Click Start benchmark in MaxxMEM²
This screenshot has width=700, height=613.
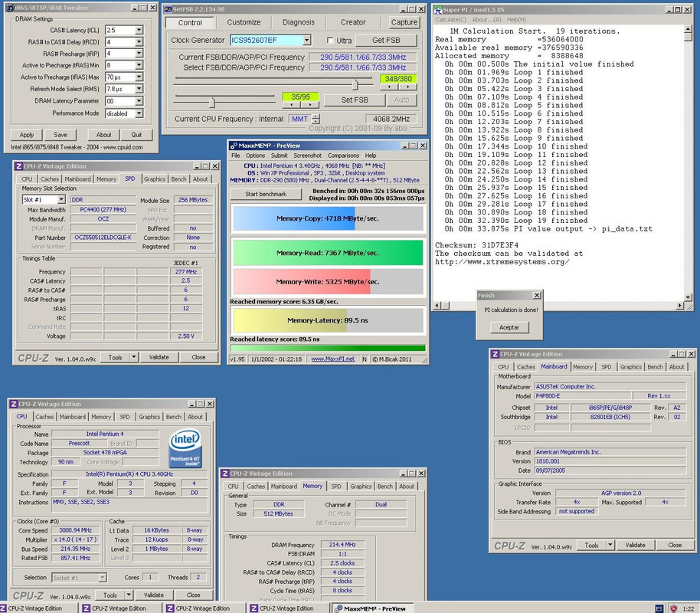(266, 194)
